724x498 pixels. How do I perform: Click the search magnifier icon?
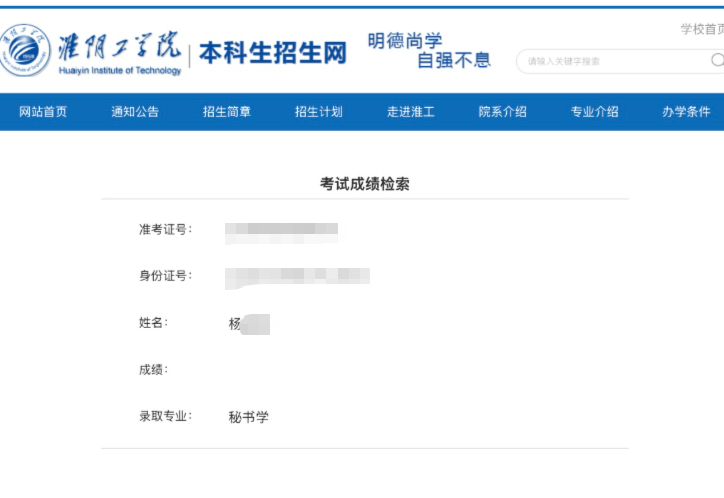(x=716, y=60)
